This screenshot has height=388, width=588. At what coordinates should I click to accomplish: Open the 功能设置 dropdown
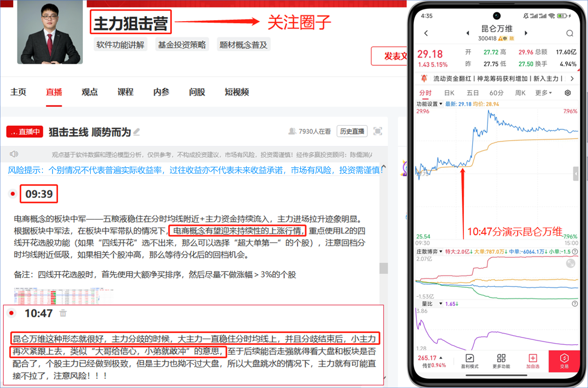tap(429, 104)
